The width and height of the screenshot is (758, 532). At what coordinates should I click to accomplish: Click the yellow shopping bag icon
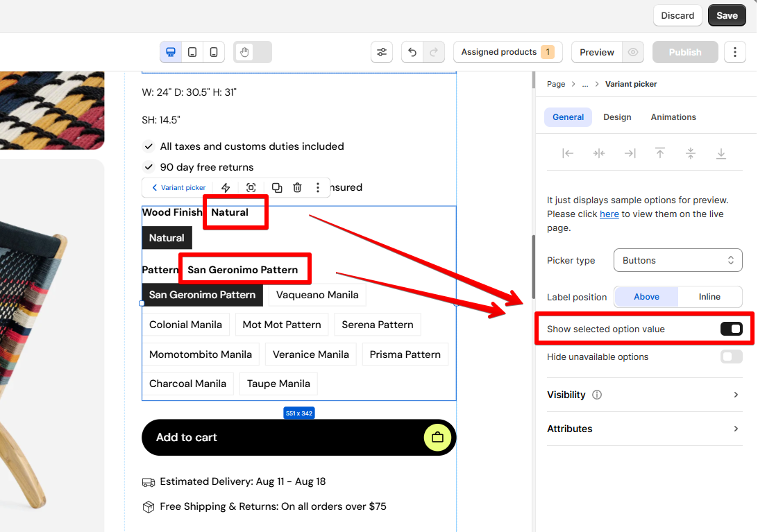pyautogui.click(x=437, y=437)
